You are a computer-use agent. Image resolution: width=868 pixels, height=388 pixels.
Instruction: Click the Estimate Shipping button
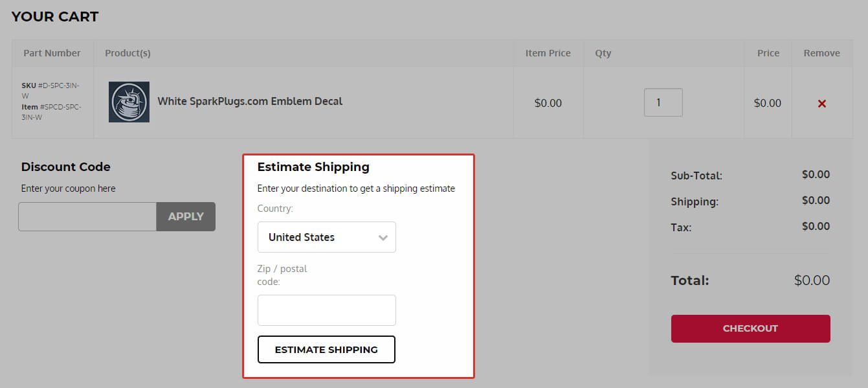coord(326,350)
